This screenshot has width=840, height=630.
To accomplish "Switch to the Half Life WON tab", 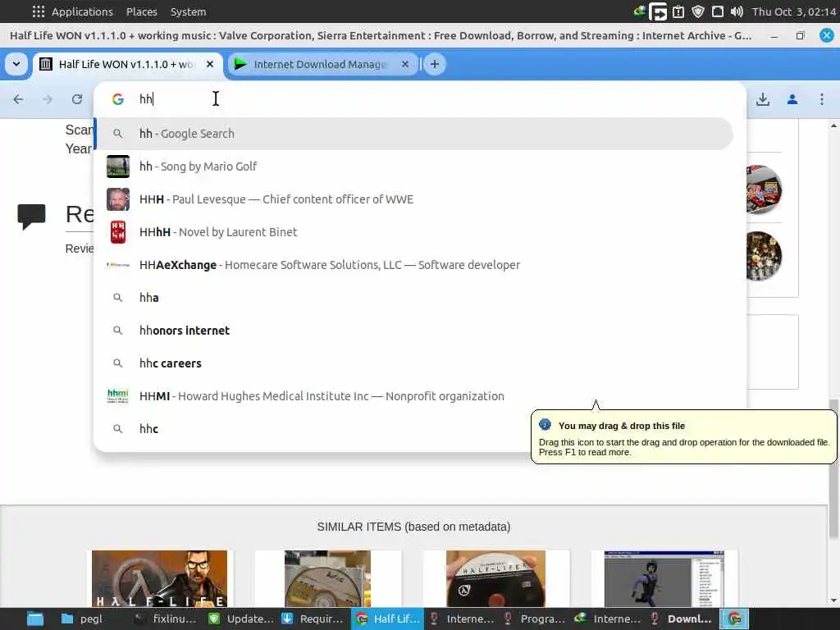I will click(x=127, y=64).
